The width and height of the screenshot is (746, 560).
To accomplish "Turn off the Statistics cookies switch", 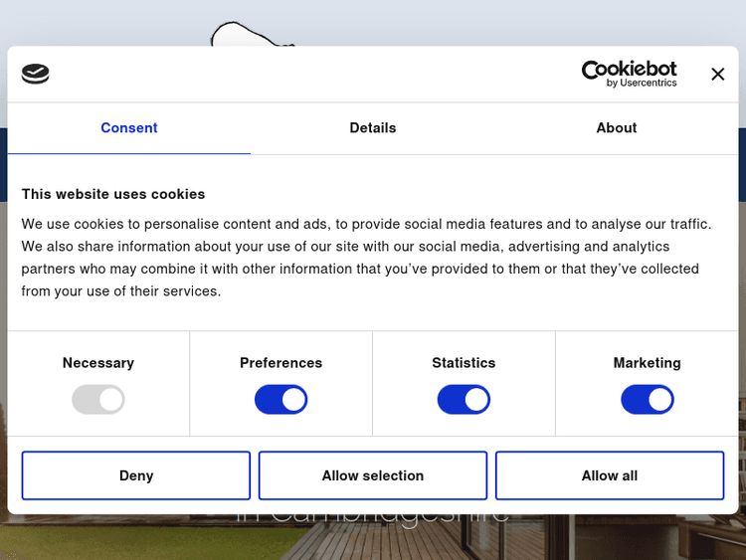I will coord(464,400).
